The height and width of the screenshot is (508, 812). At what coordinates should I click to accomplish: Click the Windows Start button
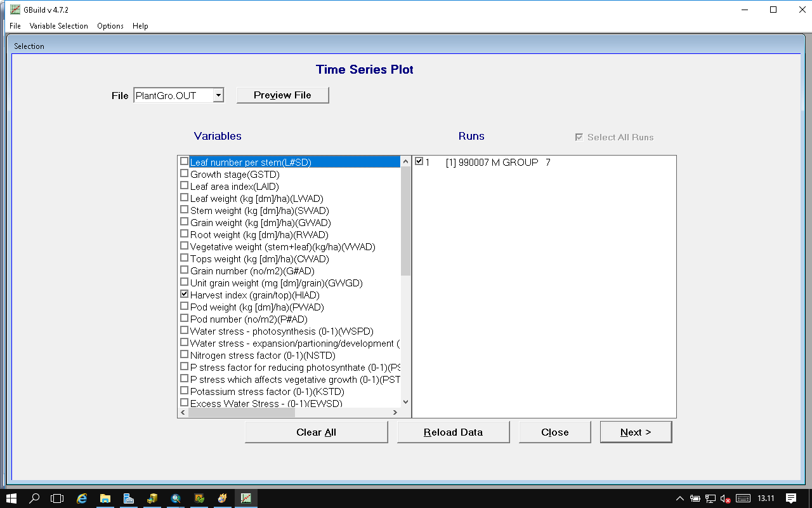coord(11,498)
